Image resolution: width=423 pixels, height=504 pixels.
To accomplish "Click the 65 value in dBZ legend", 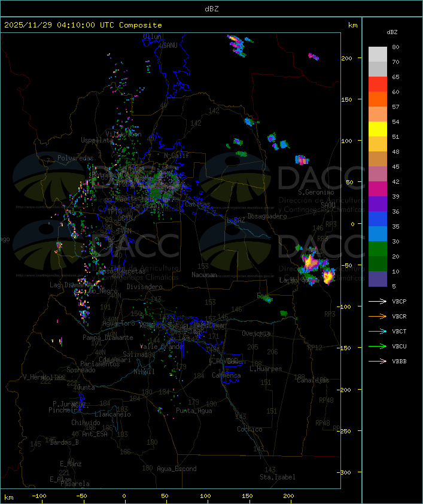I will 395,77.
